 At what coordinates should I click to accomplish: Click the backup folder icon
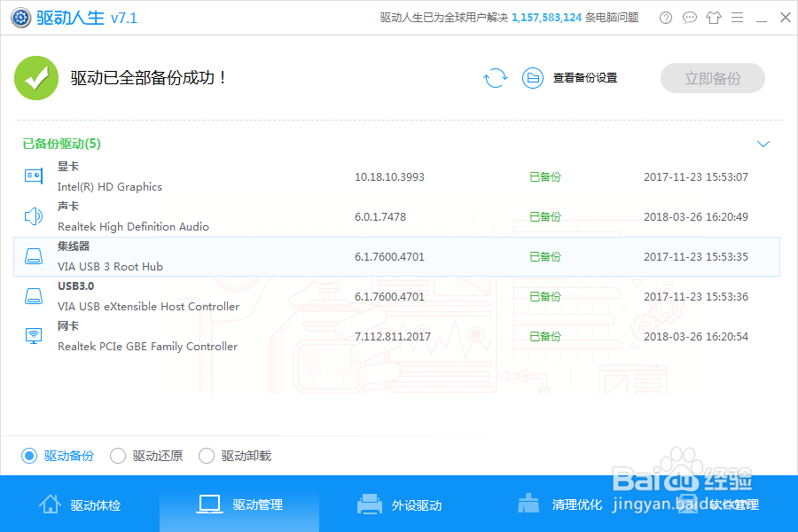pyautogui.click(x=533, y=78)
